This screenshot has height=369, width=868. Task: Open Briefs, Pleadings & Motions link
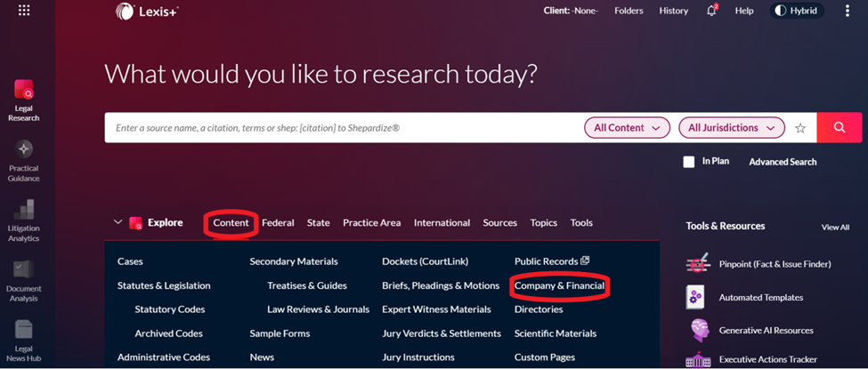pos(441,285)
